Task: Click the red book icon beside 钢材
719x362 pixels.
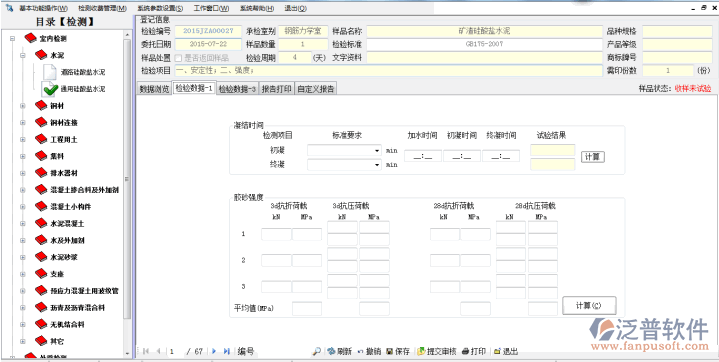Action: (41, 106)
